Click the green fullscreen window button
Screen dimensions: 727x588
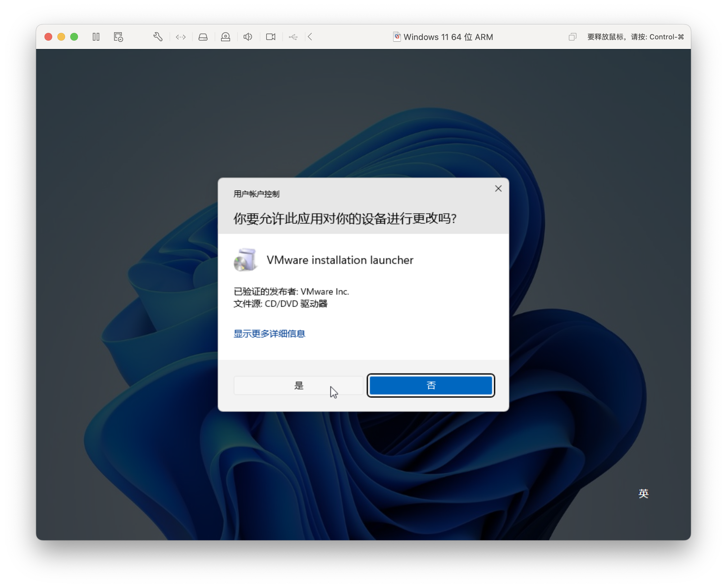pyautogui.click(x=74, y=37)
